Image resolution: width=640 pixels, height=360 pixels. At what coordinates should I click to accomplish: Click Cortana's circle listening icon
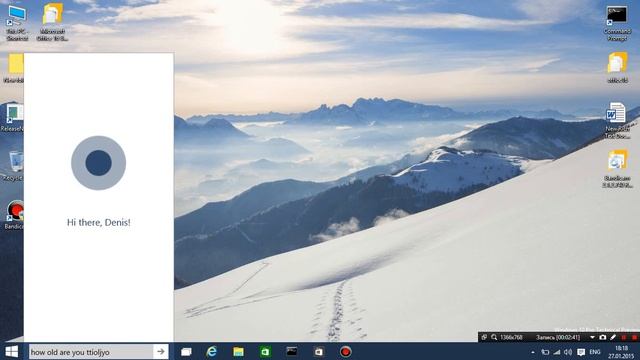(x=98, y=163)
